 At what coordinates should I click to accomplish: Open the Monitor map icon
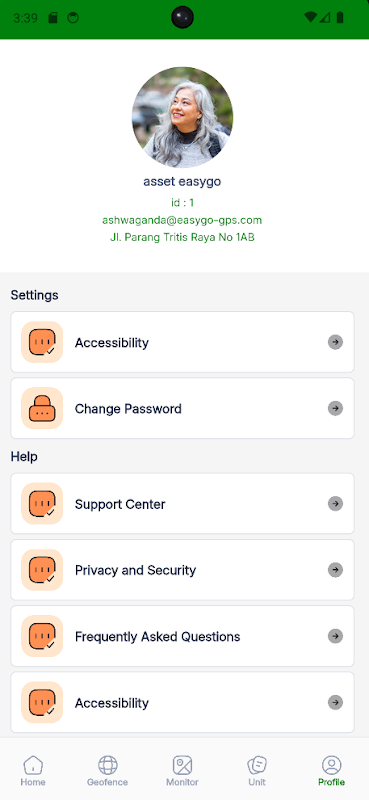pos(182,765)
